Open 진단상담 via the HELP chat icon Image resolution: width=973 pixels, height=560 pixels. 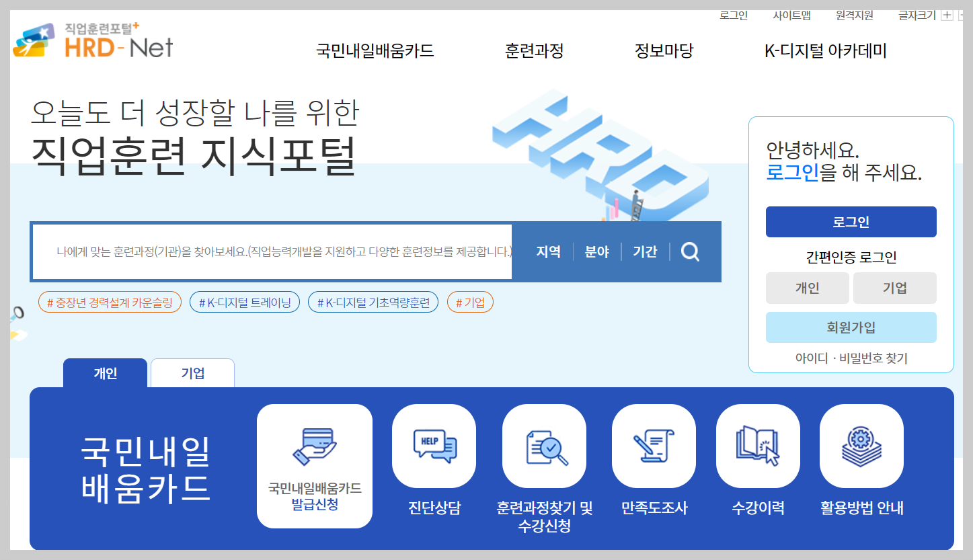[x=434, y=446]
